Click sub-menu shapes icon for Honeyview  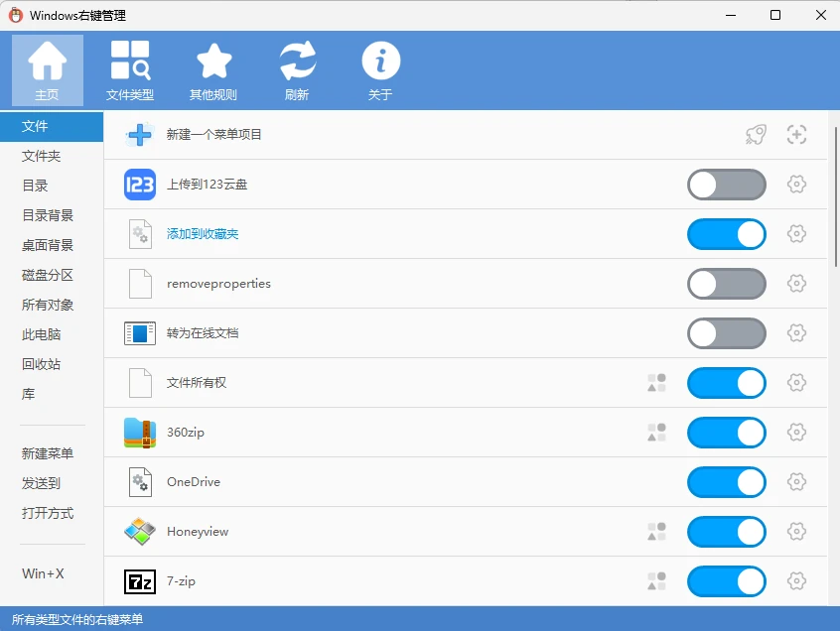[x=656, y=532]
